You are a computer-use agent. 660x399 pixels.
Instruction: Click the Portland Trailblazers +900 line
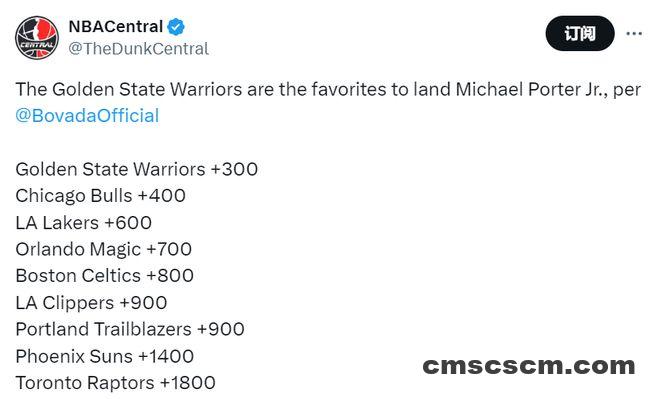tap(130, 329)
